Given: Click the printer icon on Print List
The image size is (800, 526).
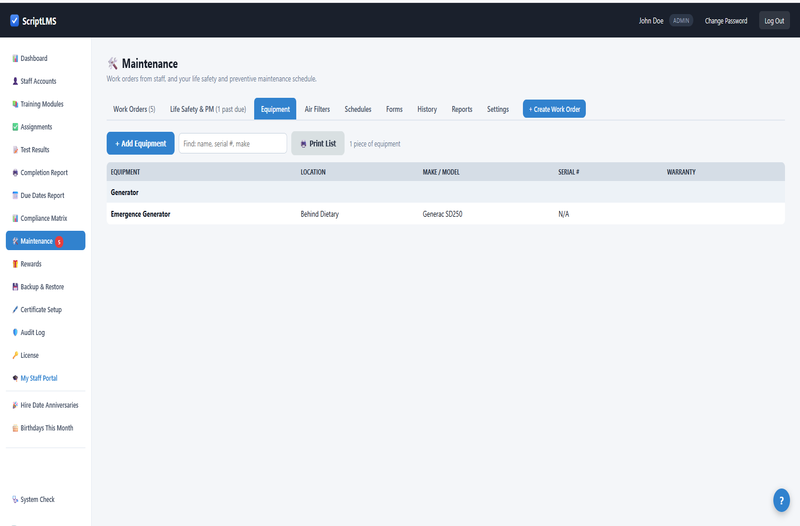Looking at the screenshot, I should (303, 144).
